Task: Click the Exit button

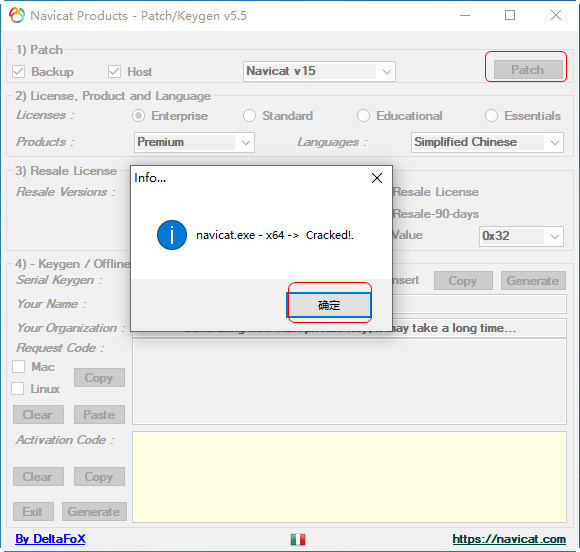Action: (33, 511)
